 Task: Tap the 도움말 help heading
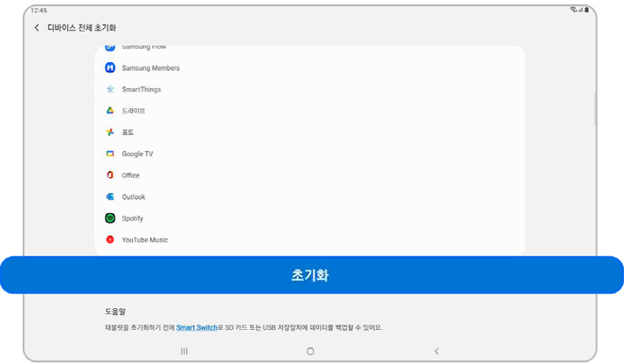click(x=115, y=311)
